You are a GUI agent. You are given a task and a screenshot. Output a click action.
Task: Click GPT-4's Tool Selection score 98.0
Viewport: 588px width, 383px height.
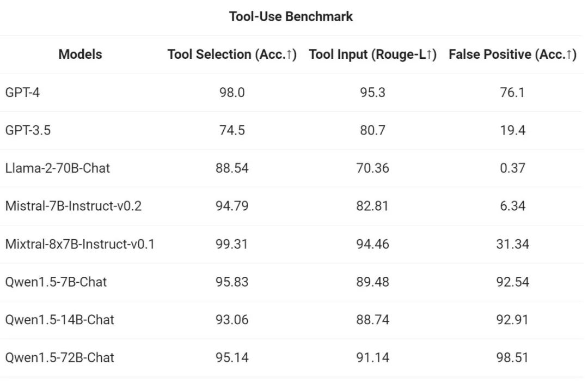(232, 93)
